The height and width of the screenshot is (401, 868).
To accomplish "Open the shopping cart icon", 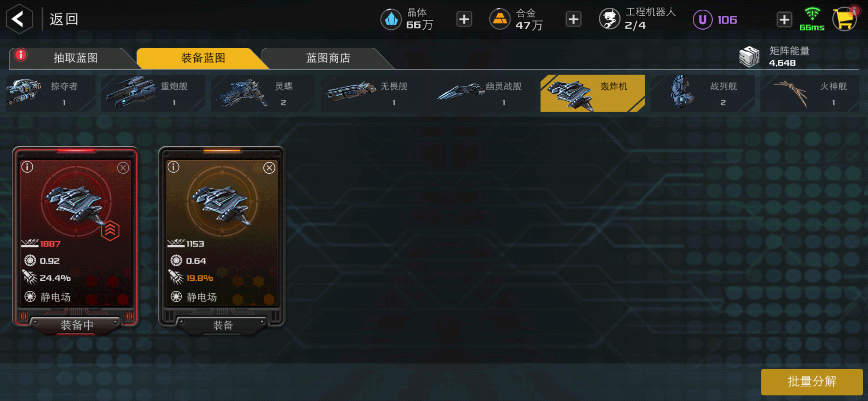I will tap(845, 19).
